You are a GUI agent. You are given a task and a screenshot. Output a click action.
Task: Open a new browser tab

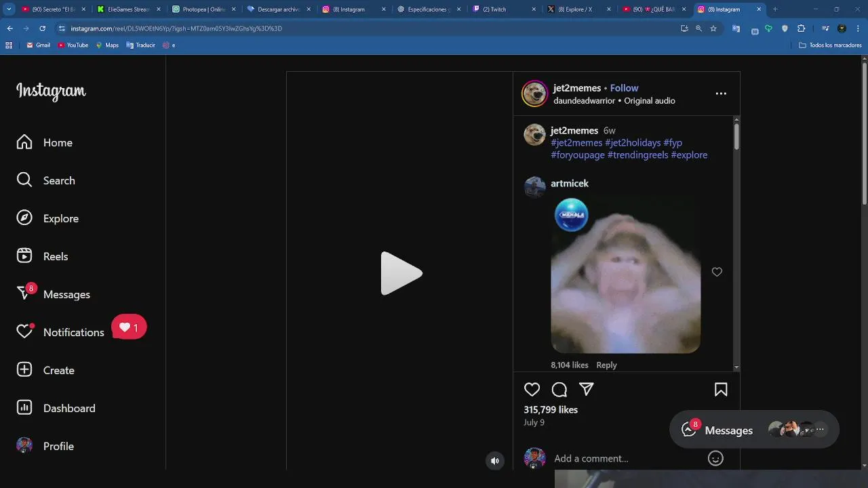coord(775,9)
